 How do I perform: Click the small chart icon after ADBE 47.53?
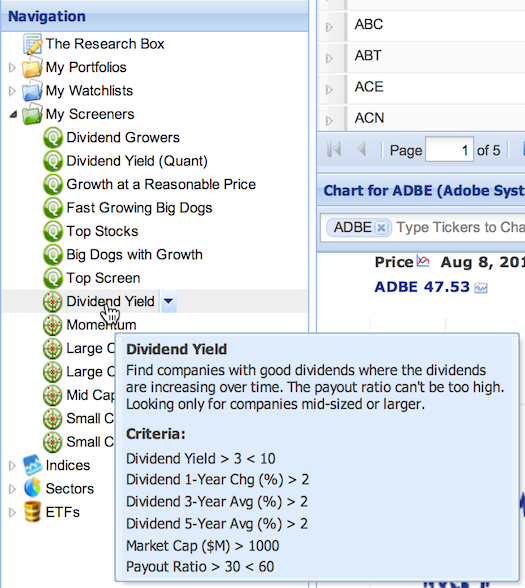tap(481, 288)
